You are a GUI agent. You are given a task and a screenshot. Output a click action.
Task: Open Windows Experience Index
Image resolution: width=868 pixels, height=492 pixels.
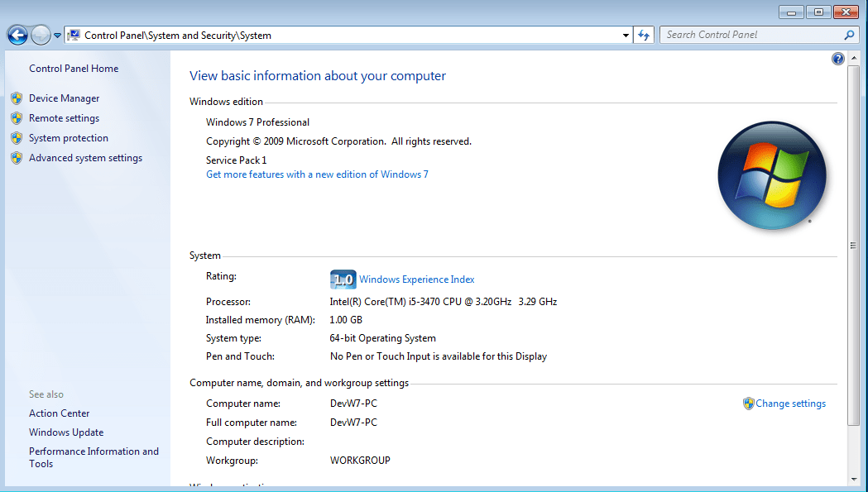click(x=416, y=279)
